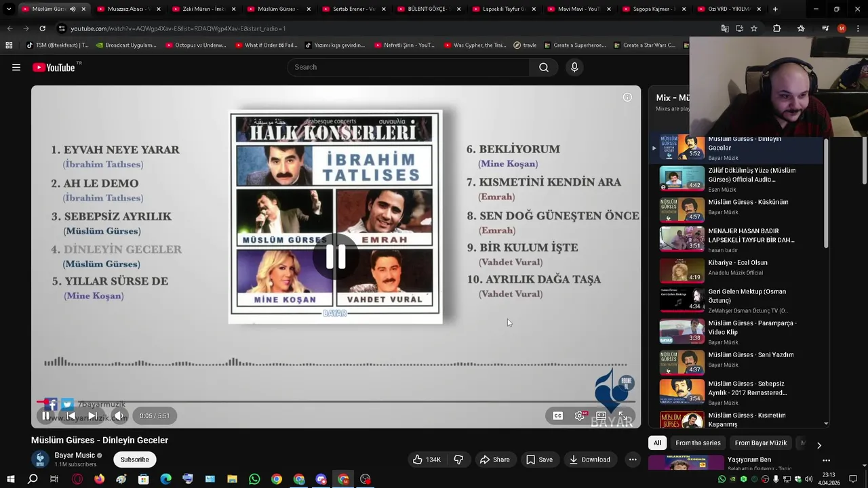This screenshot has width=868, height=488.
Task: Open browser extensions puzzle icon
Action: click(x=777, y=28)
